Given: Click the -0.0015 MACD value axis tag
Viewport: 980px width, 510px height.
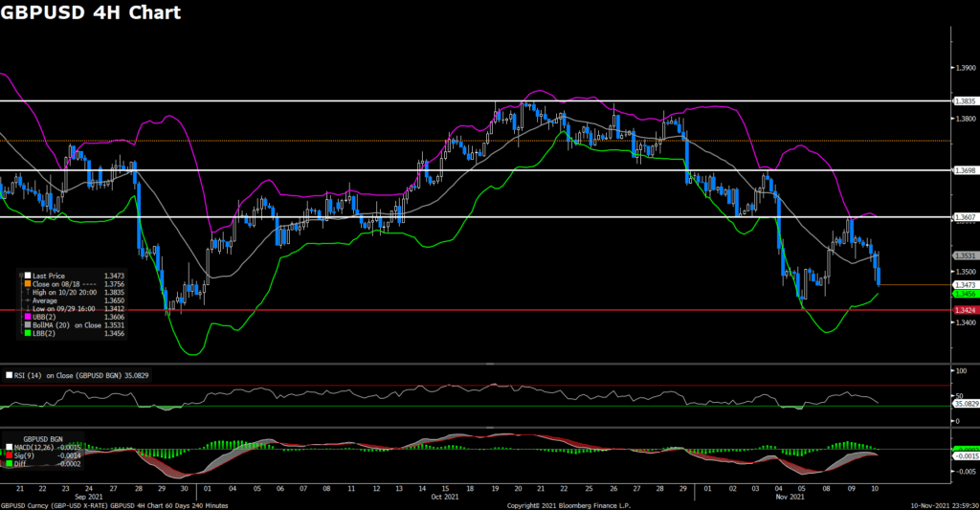Looking at the screenshot, I should (x=967, y=456).
